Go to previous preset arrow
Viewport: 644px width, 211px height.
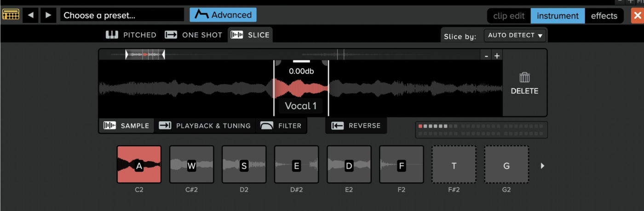pos(30,15)
